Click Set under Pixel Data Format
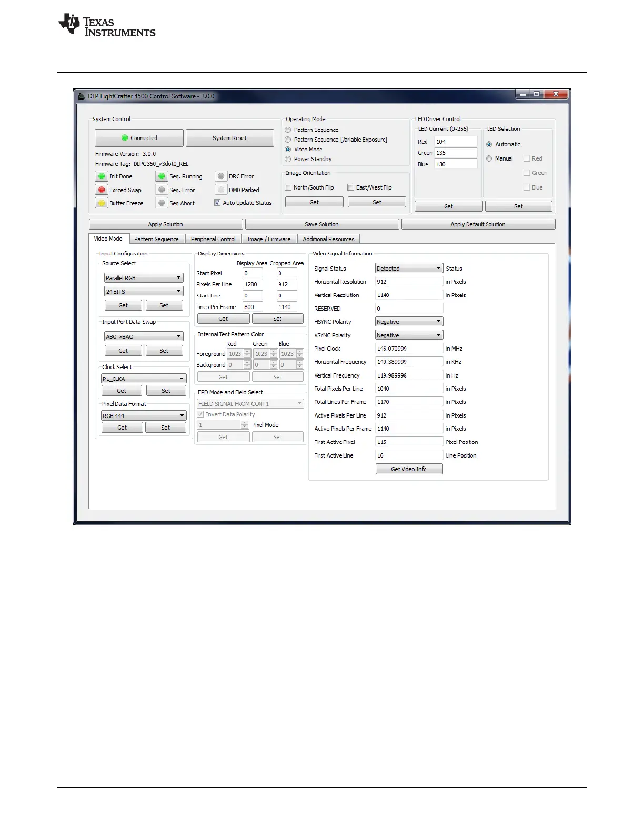 click(x=165, y=428)
